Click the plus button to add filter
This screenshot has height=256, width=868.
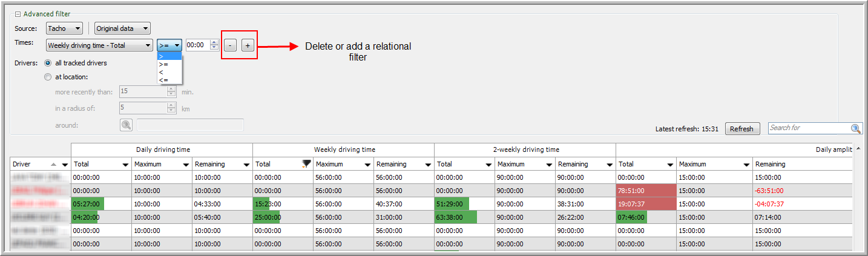(x=248, y=45)
